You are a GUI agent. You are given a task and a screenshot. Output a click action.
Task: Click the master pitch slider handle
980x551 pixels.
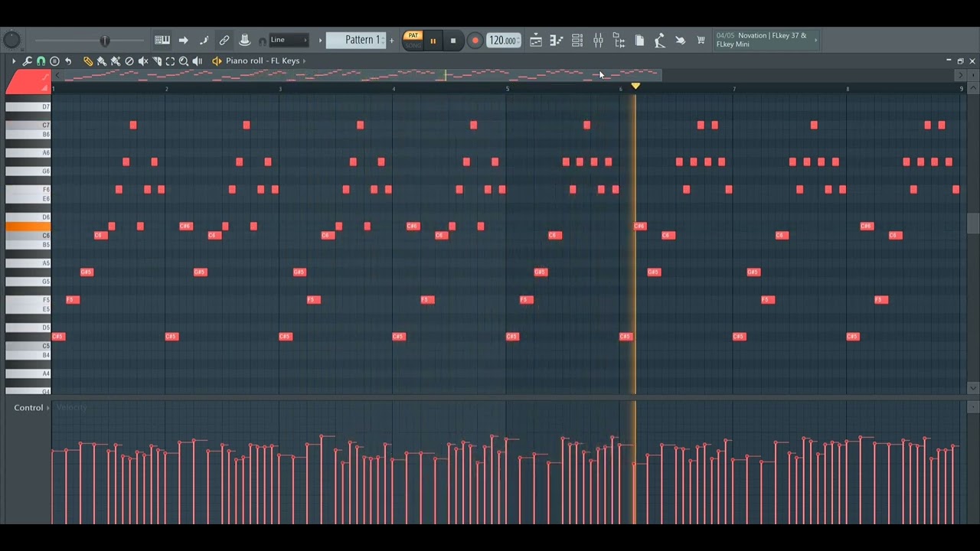(x=105, y=41)
